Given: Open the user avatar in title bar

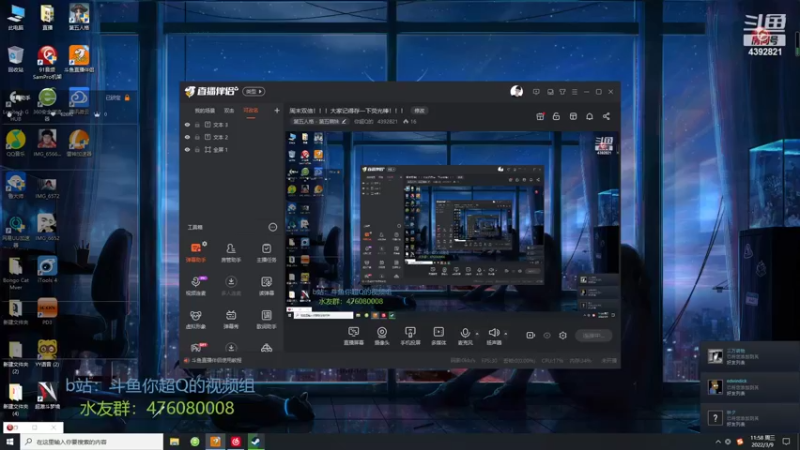Looking at the screenshot, I should (516, 91).
